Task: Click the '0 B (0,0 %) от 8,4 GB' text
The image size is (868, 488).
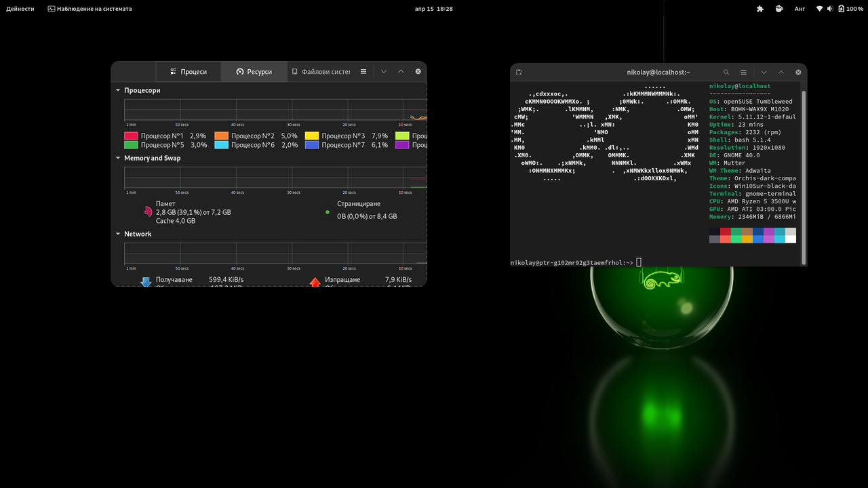Action: 367,216
